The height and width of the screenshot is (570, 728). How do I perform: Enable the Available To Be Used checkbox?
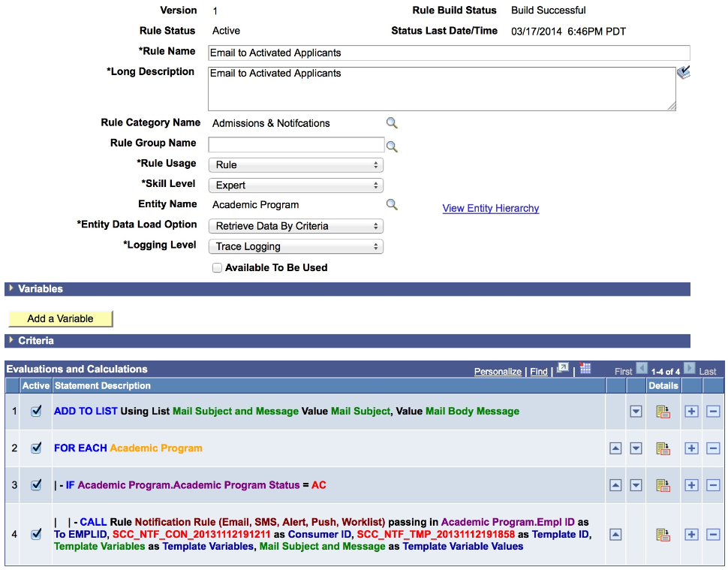pos(217,267)
